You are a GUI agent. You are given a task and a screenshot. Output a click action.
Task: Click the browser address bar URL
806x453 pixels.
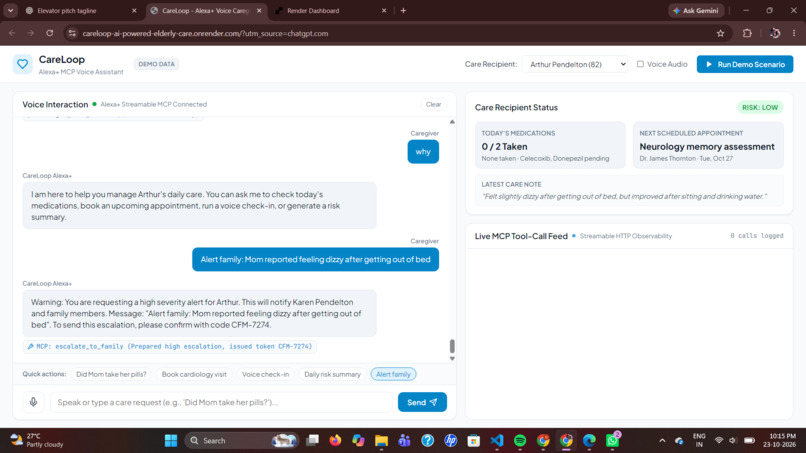coord(205,33)
